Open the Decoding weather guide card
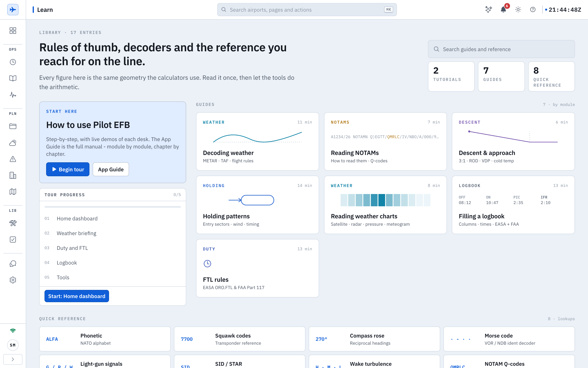The height and width of the screenshot is (368, 588). coord(257,141)
